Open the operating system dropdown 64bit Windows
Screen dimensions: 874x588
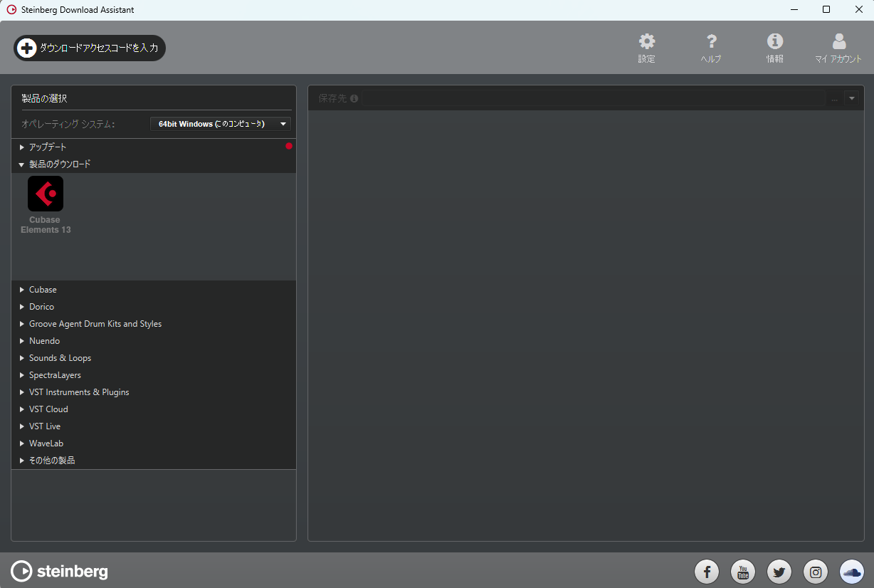(x=221, y=124)
